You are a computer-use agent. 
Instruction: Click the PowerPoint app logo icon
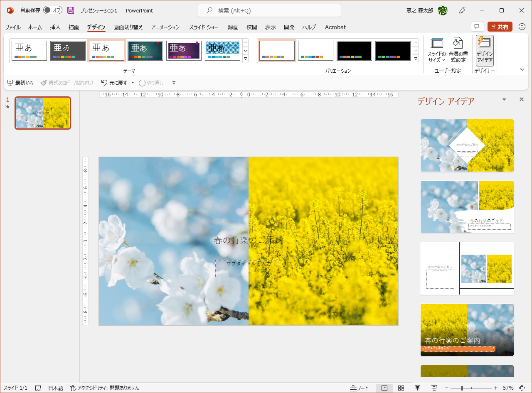(x=10, y=10)
